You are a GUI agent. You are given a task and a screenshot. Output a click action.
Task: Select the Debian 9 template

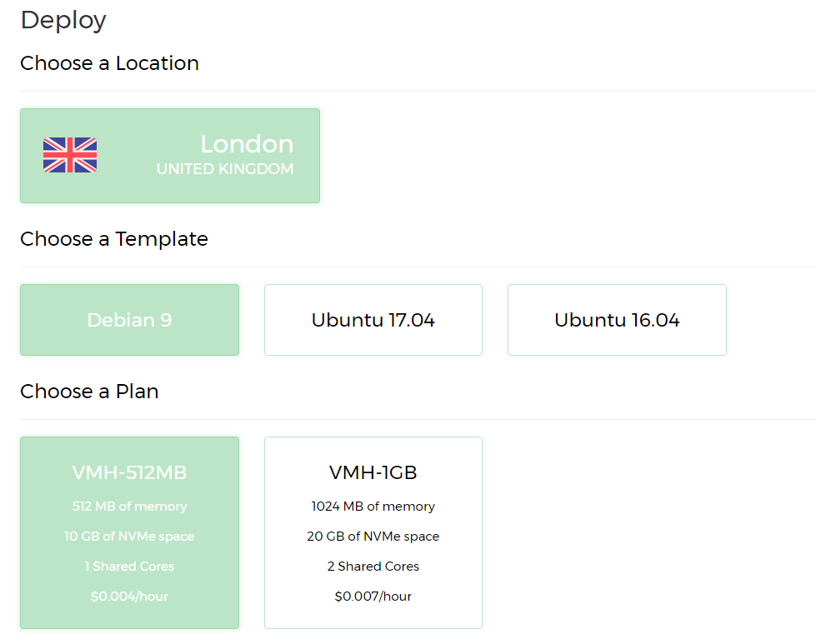(129, 320)
